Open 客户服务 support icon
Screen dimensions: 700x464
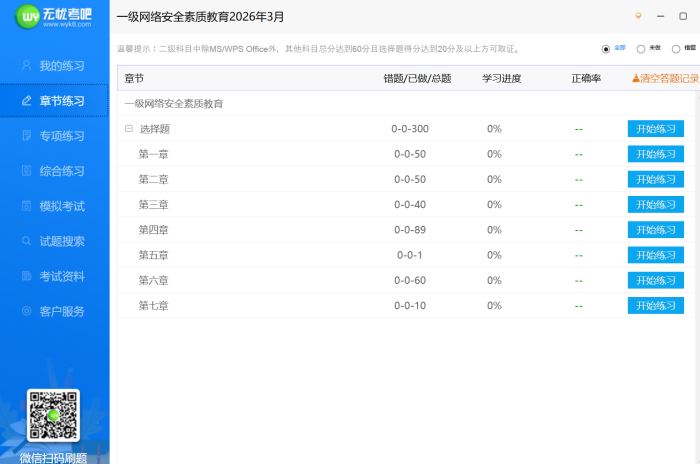27,311
